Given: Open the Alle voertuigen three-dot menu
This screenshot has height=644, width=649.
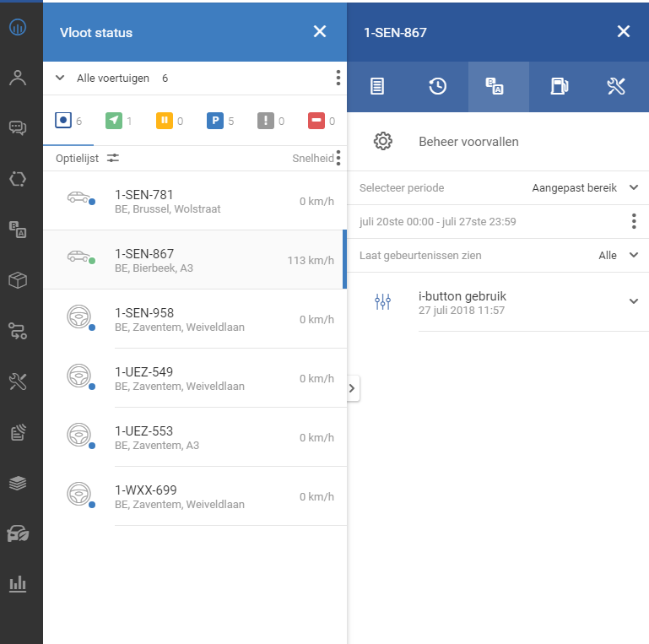Looking at the screenshot, I should click(338, 78).
